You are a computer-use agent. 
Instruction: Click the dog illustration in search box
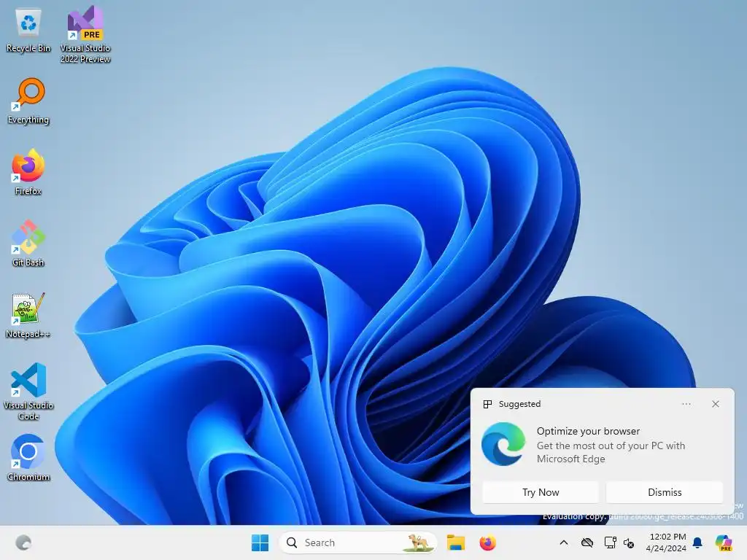[x=418, y=542]
